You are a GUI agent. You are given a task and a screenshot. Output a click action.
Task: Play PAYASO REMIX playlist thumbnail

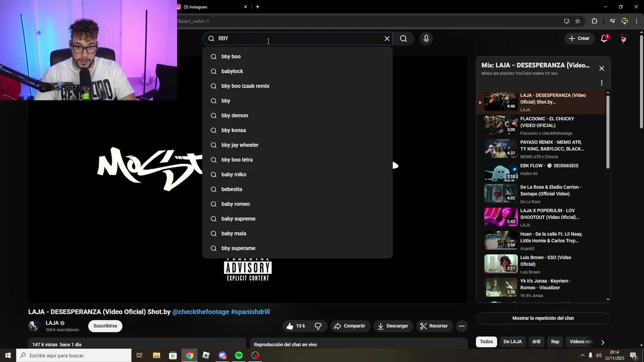pos(501,149)
